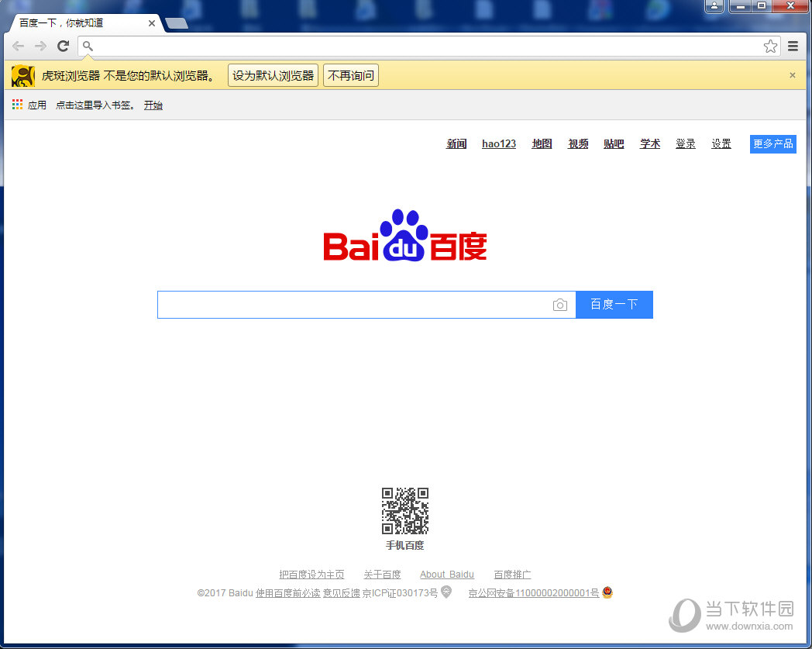The width and height of the screenshot is (812, 649).
Task: Click the police badge icon in footer
Action: click(x=607, y=592)
